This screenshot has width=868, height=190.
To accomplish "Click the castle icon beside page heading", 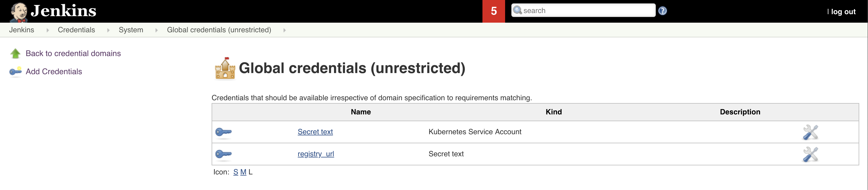I will [225, 69].
